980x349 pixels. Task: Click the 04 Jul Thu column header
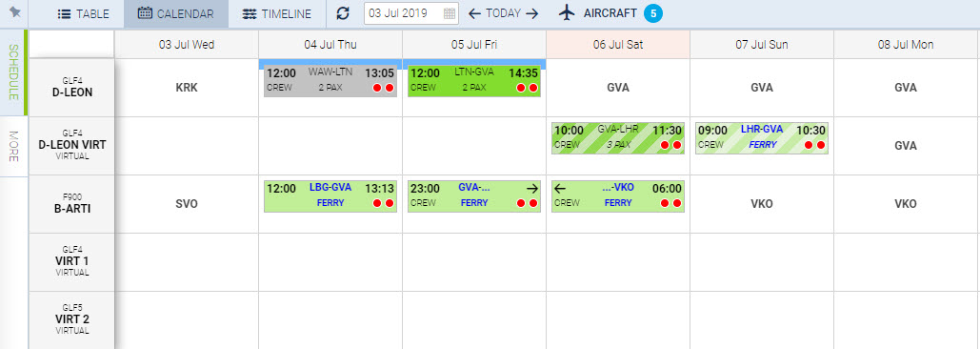tap(330, 45)
